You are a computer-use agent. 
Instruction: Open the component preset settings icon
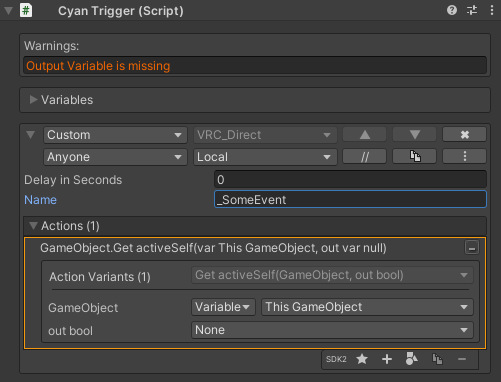(472, 10)
